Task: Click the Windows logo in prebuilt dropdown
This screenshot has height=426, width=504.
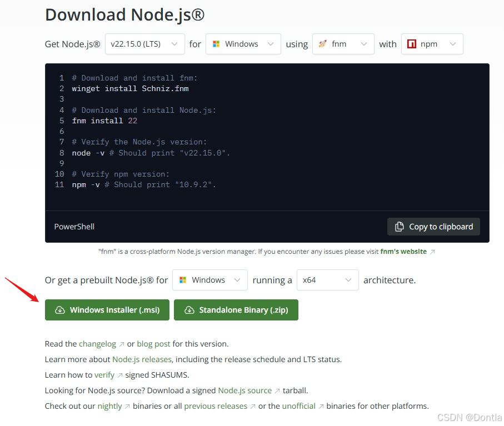Action: tap(183, 280)
